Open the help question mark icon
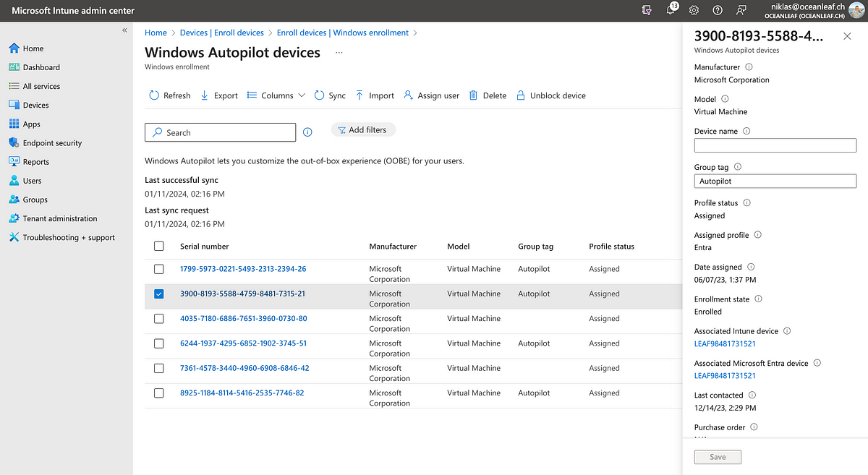This screenshot has height=475, width=868. [718, 10]
